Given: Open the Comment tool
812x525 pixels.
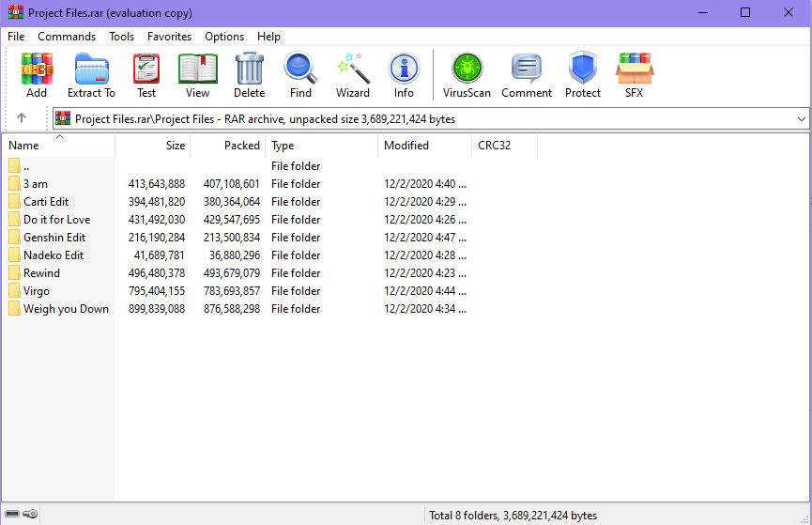Looking at the screenshot, I should point(527,69).
